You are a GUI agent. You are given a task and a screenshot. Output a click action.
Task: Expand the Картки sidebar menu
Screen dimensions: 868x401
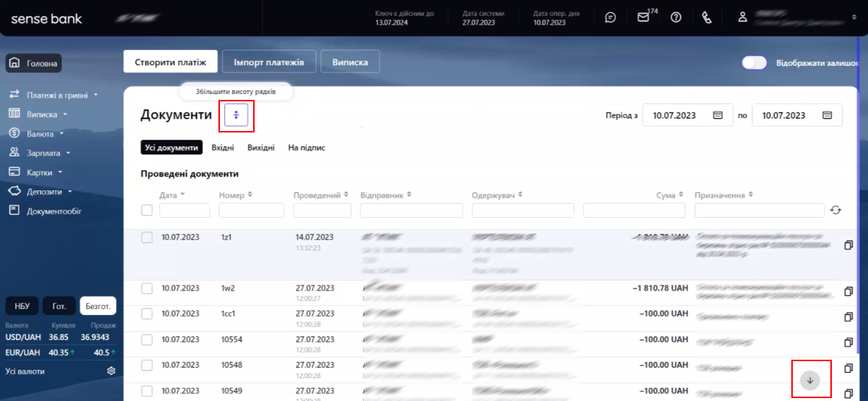pyautogui.click(x=35, y=172)
